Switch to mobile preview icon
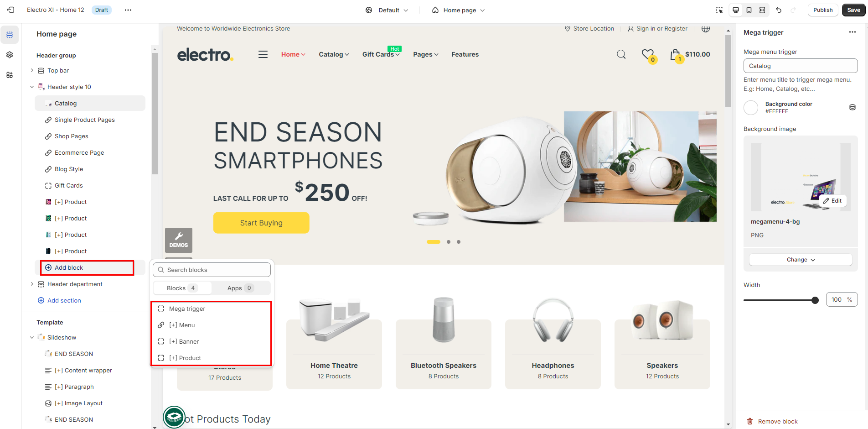Viewport: 868px width, 429px height. pos(749,10)
